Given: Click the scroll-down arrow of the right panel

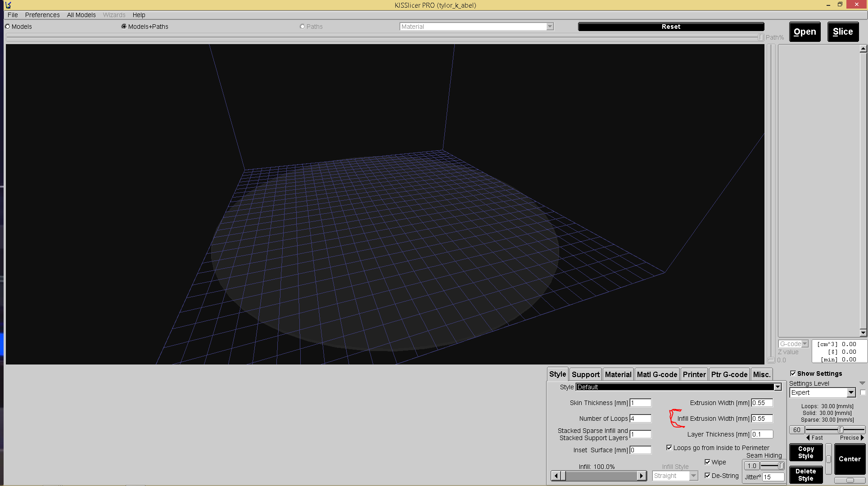Looking at the screenshot, I should click(x=863, y=333).
